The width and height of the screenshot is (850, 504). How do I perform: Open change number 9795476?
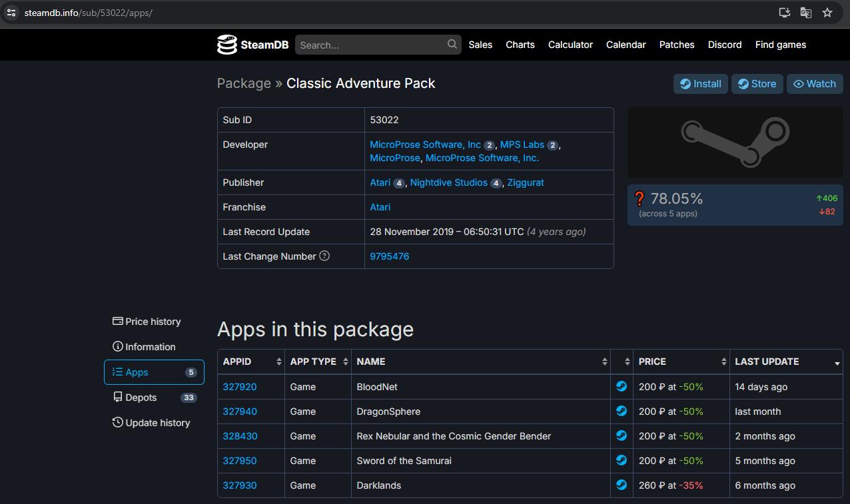coord(390,256)
